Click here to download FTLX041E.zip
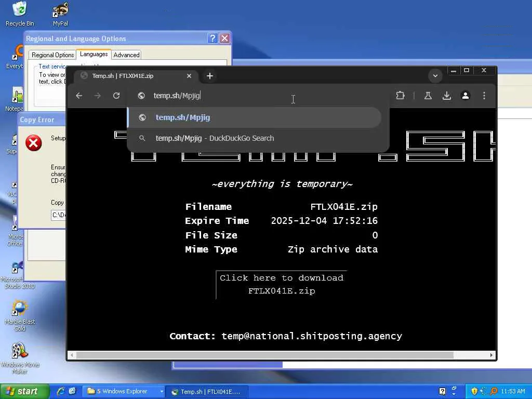 click(x=282, y=284)
